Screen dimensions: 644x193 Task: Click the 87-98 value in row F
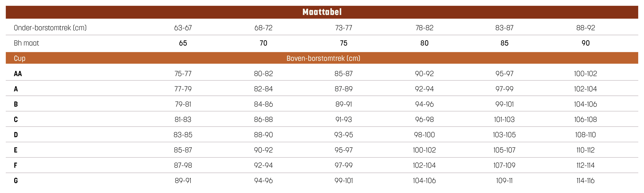tap(183, 165)
